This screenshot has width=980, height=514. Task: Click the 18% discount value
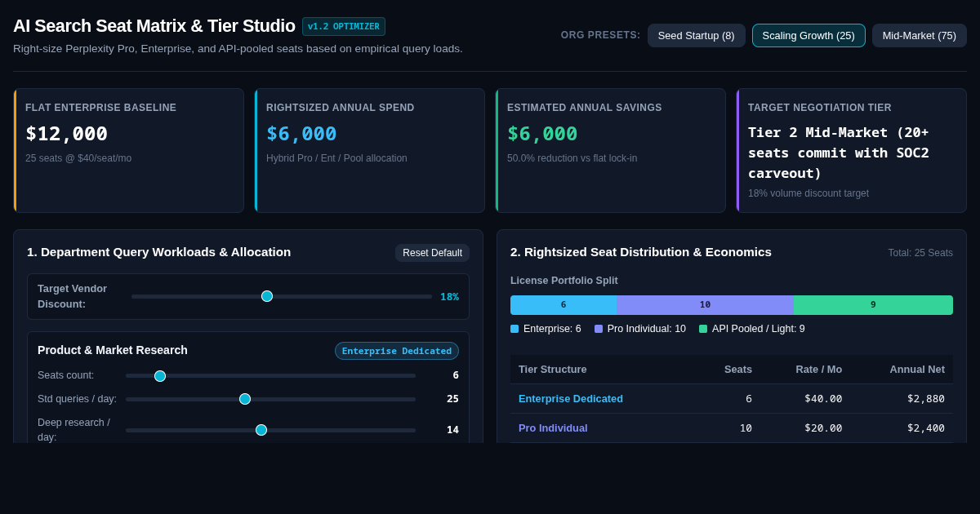(449, 296)
